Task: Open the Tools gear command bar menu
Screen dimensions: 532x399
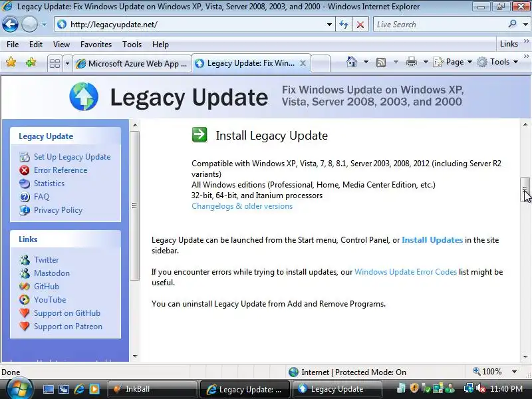Action: 497,62
